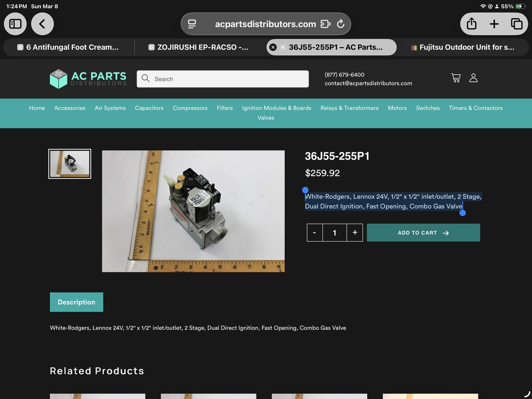
Task: Go to the Home menu item
Action: pyautogui.click(x=37, y=108)
